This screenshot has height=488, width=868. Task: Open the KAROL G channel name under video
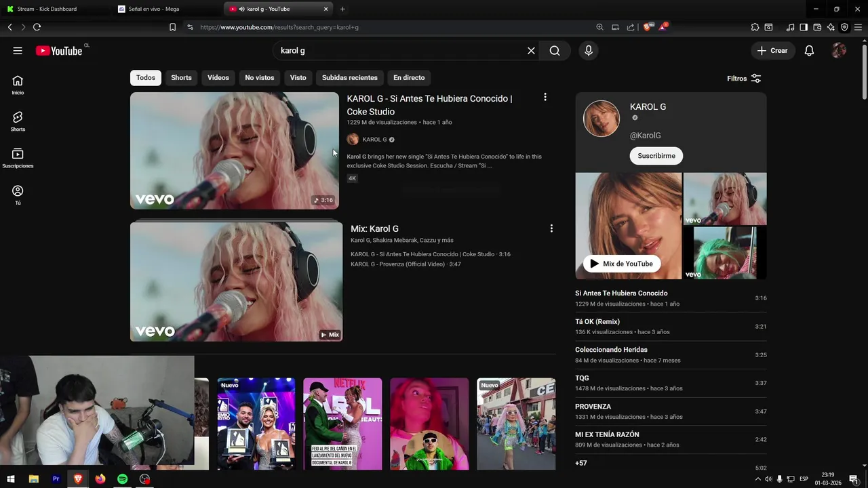374,140
